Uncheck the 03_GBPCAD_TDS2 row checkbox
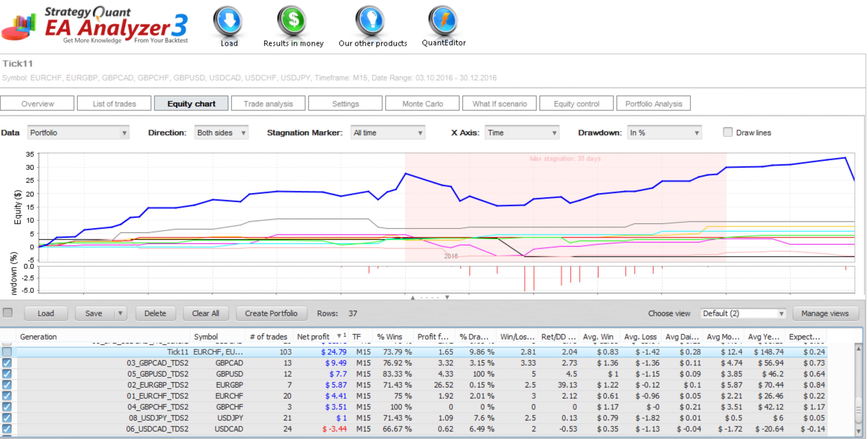 click(x=7, y=363)
